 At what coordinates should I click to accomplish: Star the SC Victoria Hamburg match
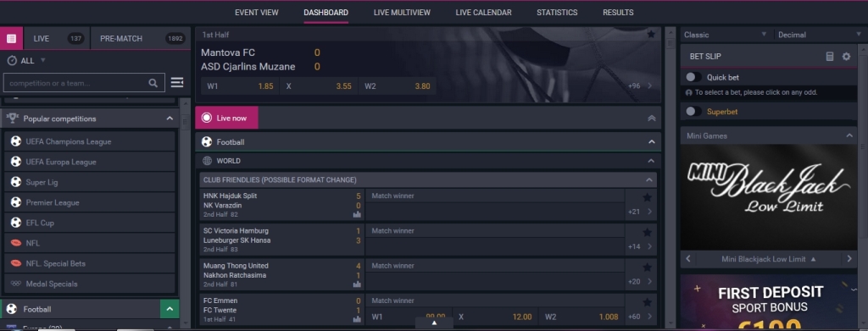click(x=647, y=232)
